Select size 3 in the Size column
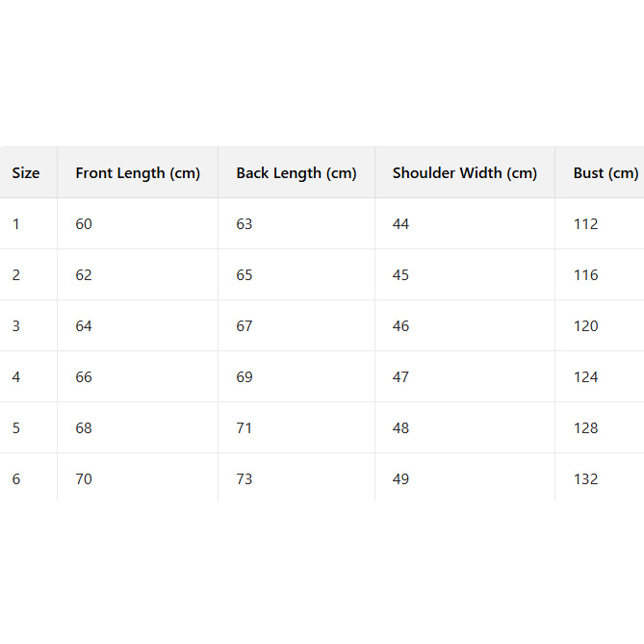The height and width of the screenshot is (644, 644). [16, 326]
